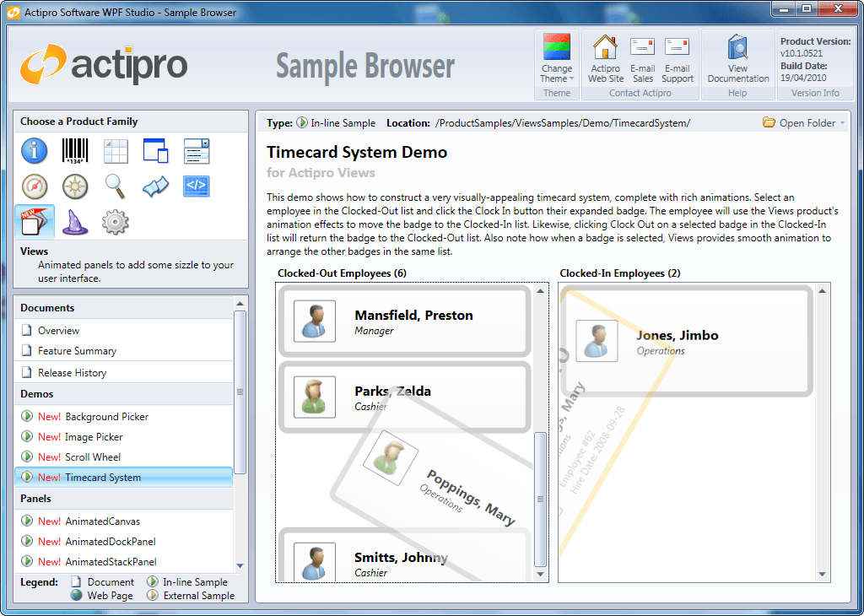Screen dimensions: 864x616
Task: Select the blue ribbon product family icon
Action: (x=156, y=186)
